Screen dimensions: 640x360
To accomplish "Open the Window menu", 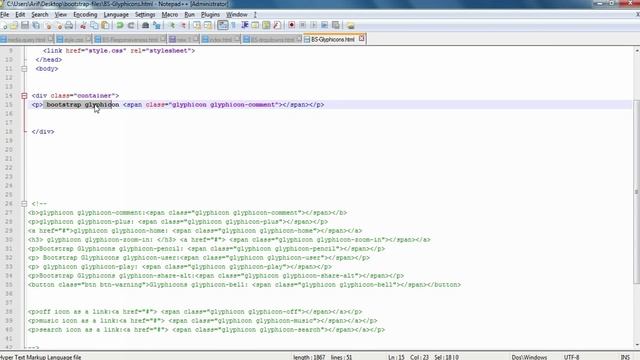I will pyautogui.click(x=237, y=15).
